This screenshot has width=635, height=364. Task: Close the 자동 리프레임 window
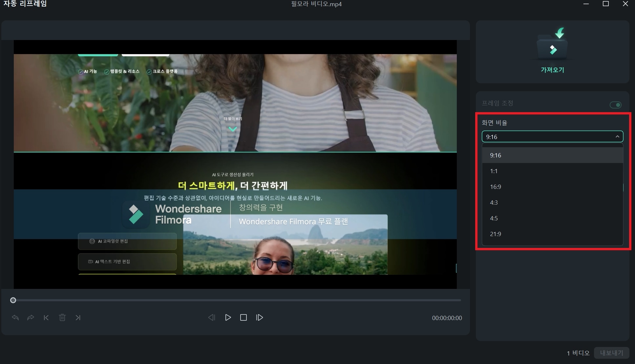click(x=625, y=4)
